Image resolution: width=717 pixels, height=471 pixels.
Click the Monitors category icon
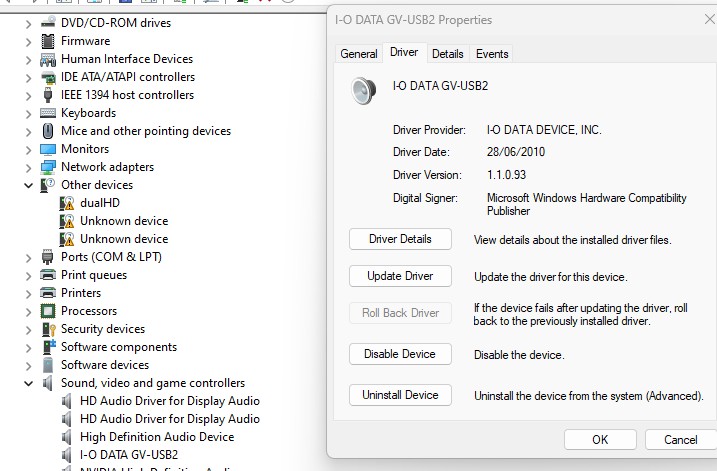48,149
